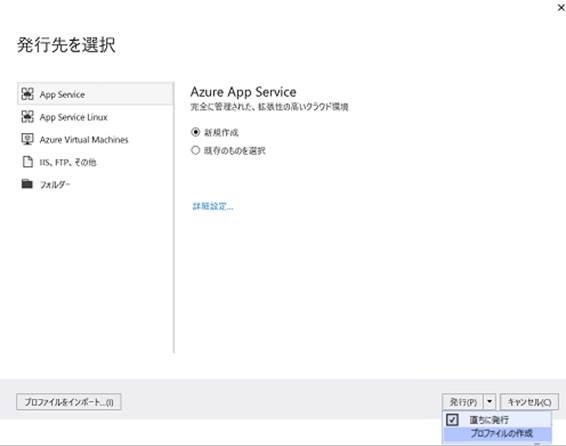Screen dimensions: 566x446
Task: Click the App Service Linux icon
Action: tap(27, 117)
